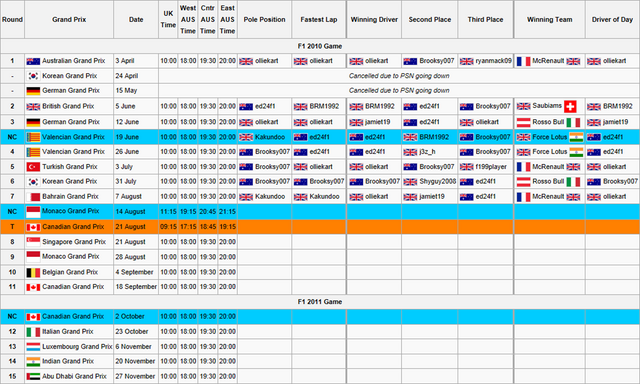Click the Singapore flag beside Singapore Grand Prix

pos(33,242)
